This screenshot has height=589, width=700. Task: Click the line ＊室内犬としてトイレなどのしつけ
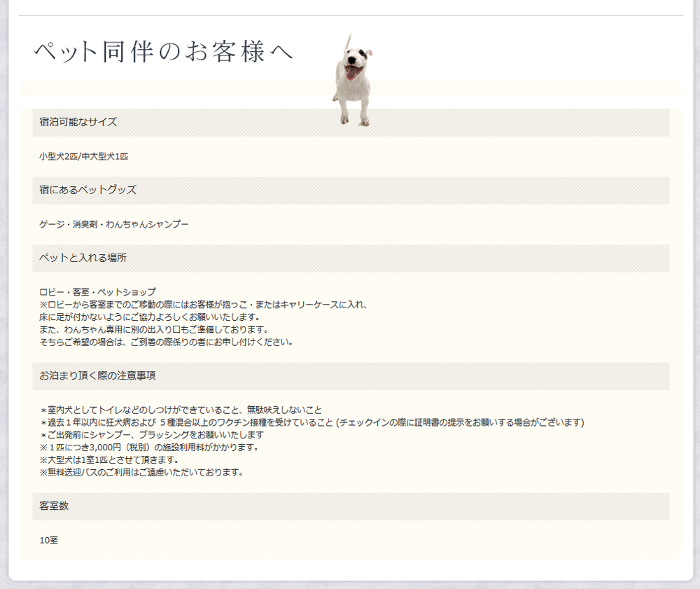pos(181,410)
